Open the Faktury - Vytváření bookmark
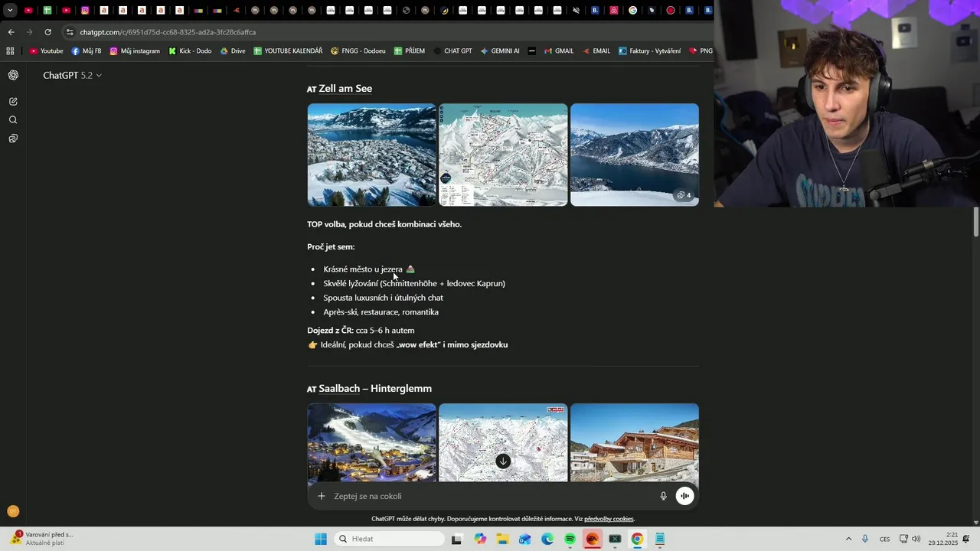The width and height of the screenshot is (980, 551). tap(650, 51)
